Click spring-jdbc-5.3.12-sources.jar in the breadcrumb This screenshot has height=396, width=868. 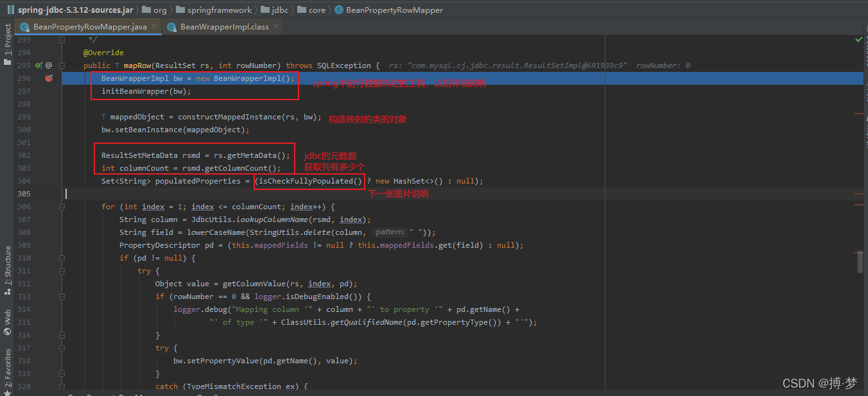point(70,10)
